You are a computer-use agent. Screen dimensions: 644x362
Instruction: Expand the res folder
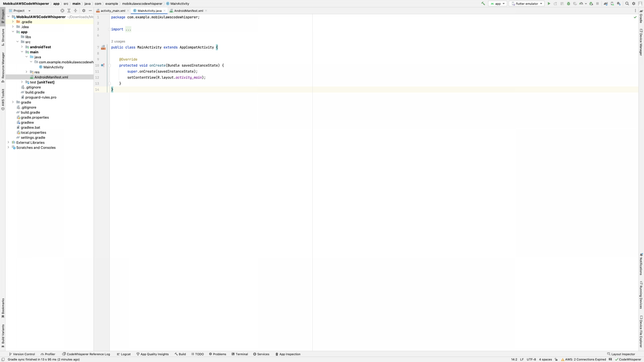26,72
